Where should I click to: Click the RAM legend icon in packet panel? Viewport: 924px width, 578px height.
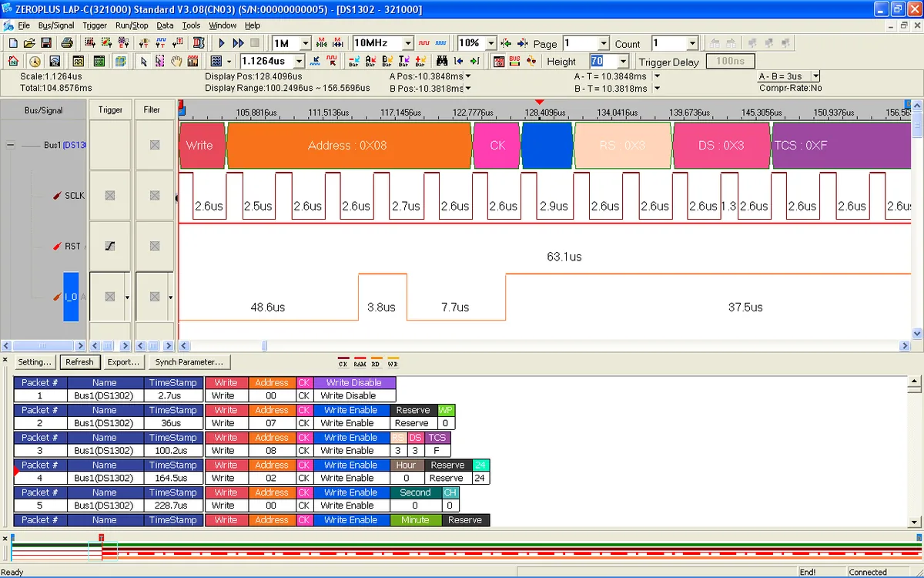(x=360, y=362)
